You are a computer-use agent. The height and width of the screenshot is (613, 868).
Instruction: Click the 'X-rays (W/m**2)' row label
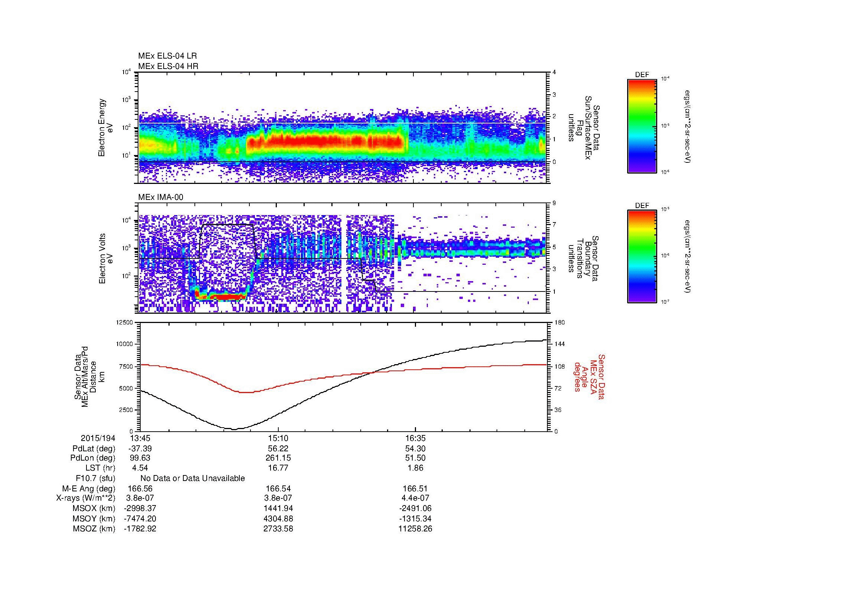(x=85, y=498)
